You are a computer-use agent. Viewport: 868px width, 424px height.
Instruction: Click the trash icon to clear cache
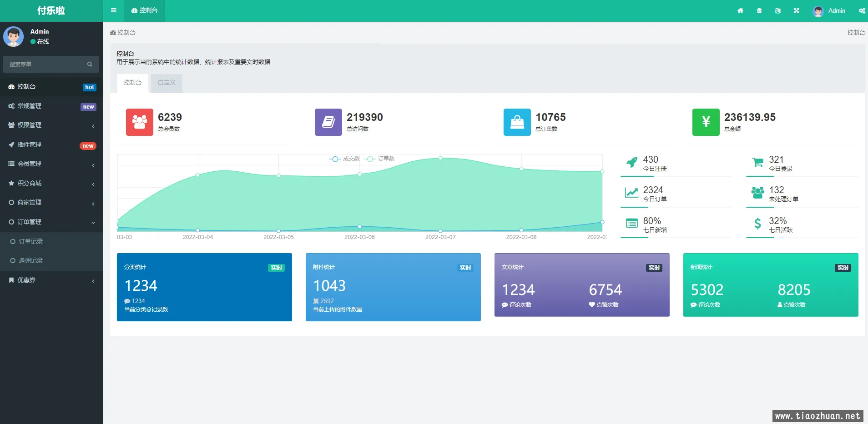[759, 10]
